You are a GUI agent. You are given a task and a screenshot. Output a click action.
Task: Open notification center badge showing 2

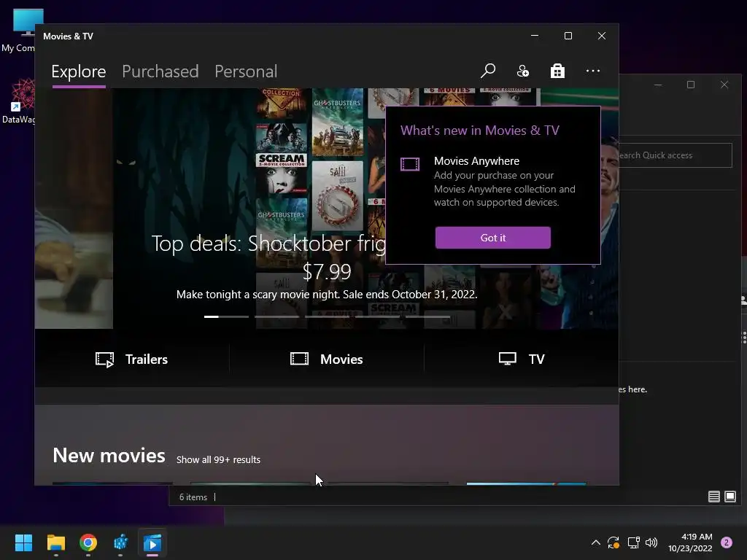(x=727, y=542)
